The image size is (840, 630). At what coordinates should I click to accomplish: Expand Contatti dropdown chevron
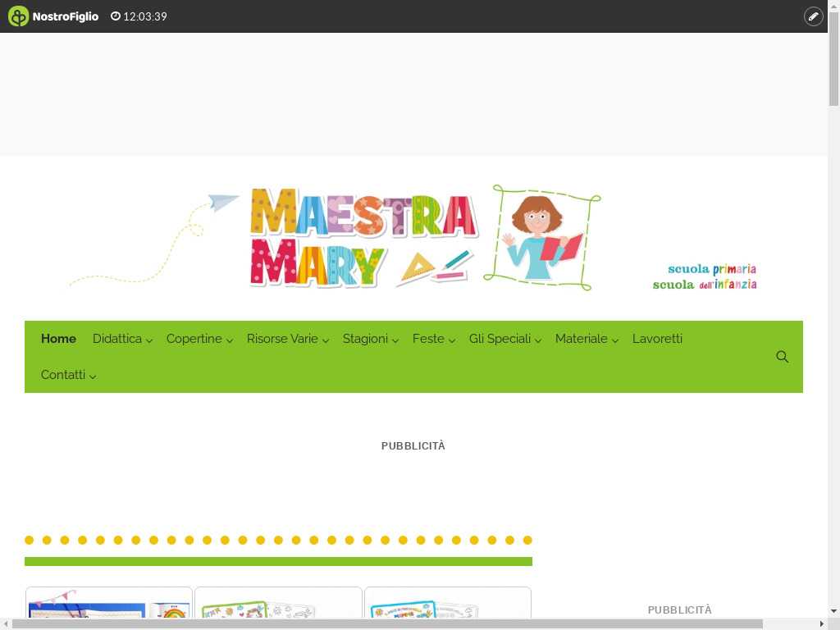click(x=93, y=376)
